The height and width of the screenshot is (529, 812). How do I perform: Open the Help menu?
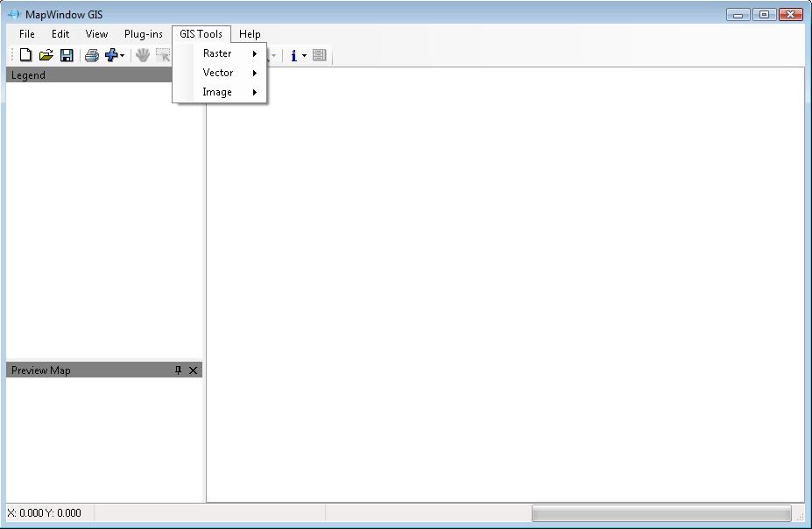(250, 34)
